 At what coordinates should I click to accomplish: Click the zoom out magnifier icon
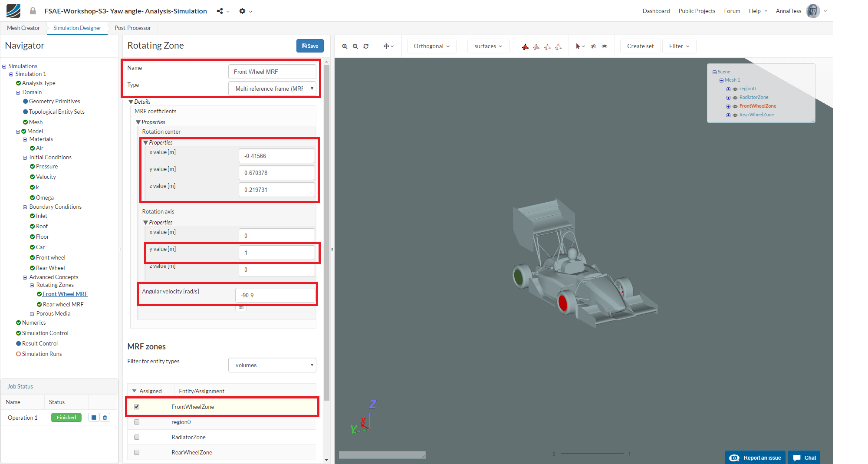pos(355,46)
